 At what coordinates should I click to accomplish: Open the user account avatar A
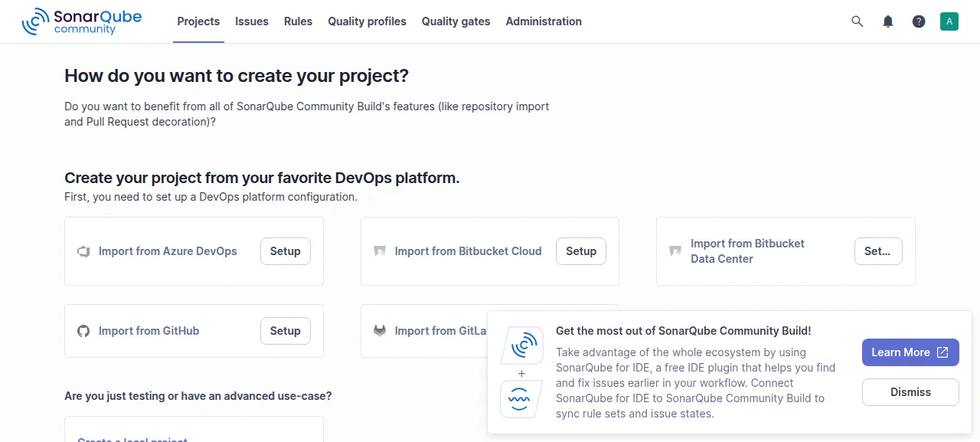pos(949,21)
